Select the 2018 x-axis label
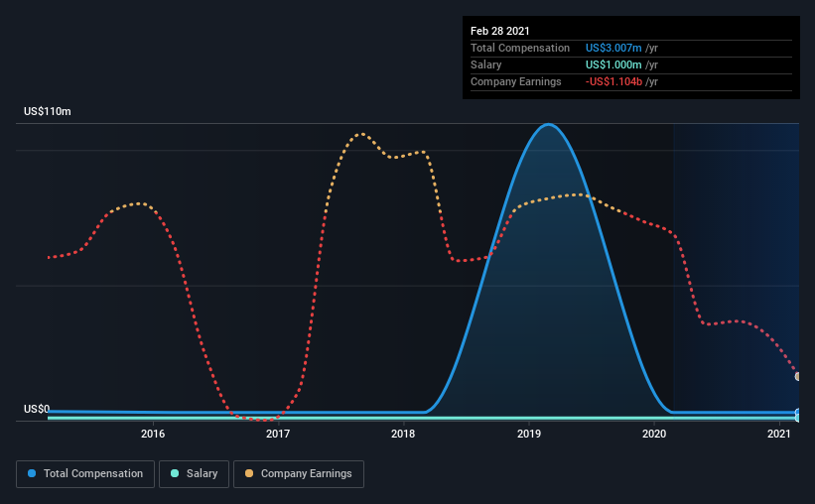Image resolution: width=815 pixels, height=504 pixels. click(x=403, y=434)
